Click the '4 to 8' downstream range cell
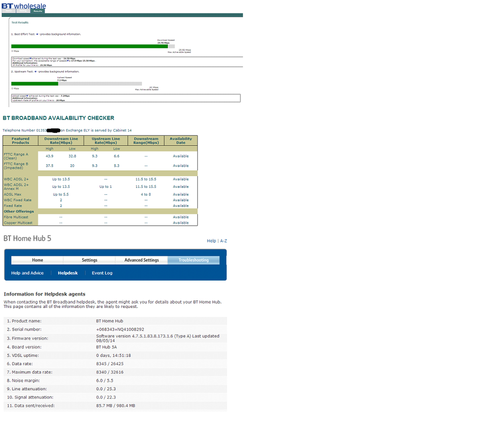This screenshot has width=498, height=448. tap(146, 194)
